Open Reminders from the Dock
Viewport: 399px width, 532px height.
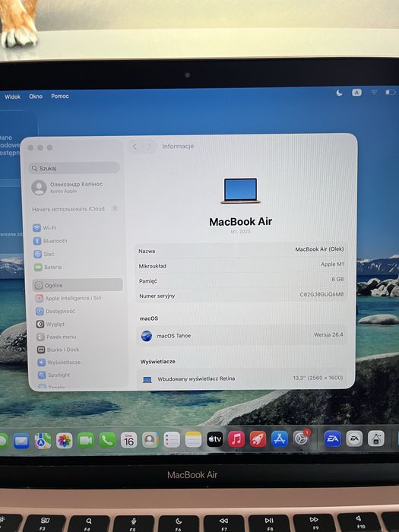click(172, 440)
